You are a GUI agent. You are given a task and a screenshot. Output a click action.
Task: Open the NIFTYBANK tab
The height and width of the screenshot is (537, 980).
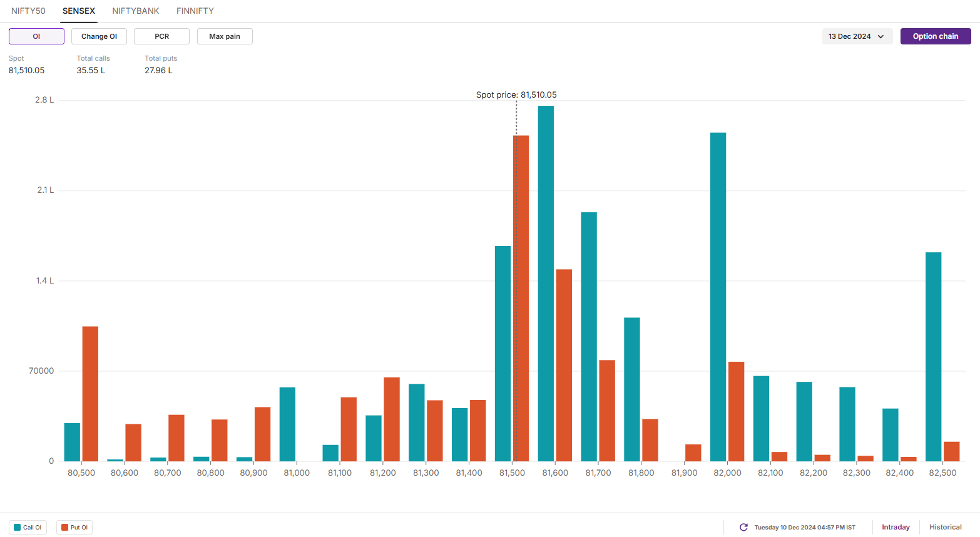(136, 11)
